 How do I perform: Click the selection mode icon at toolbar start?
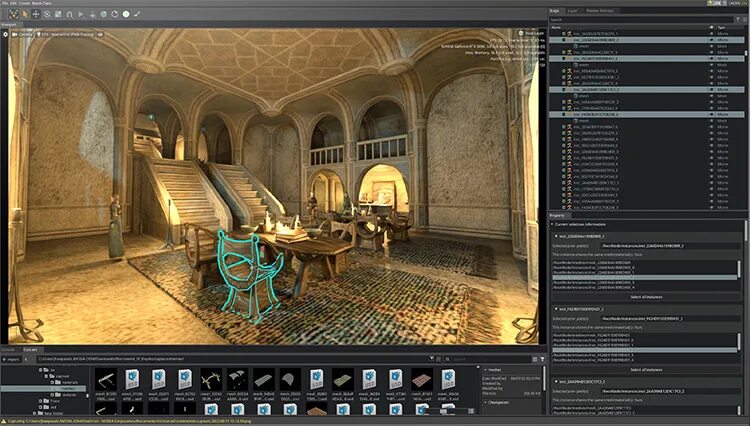(x=13, y=14)
